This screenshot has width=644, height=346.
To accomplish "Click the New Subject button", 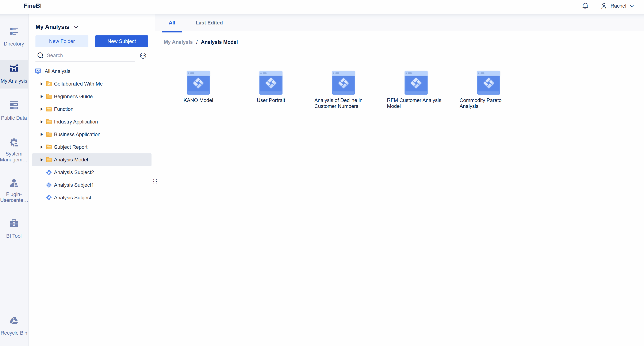I will click(x=122, y=41).
